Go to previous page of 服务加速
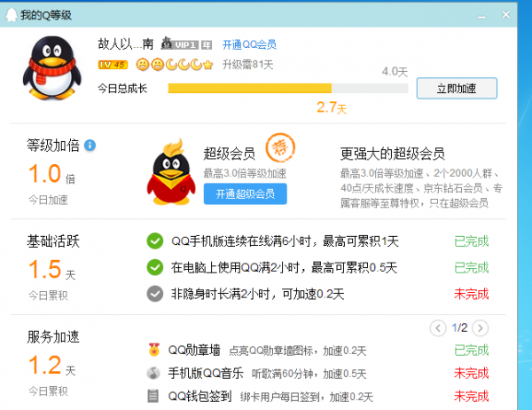The width and height of the screenshot is (532, 410). pyautogui.click(x=438, y=328)
